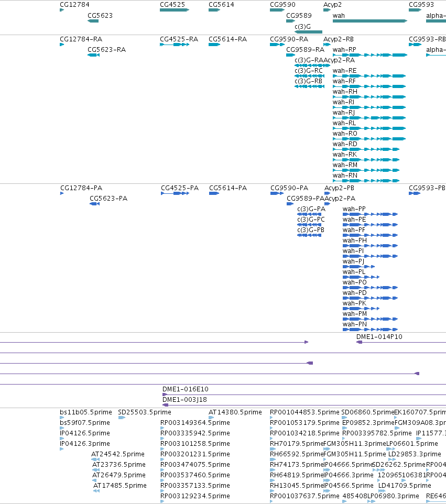The height and width of the screenshot is (504, 446).
Task: Click the Acyp2 gene label
Action: click(x=332, y=5)
